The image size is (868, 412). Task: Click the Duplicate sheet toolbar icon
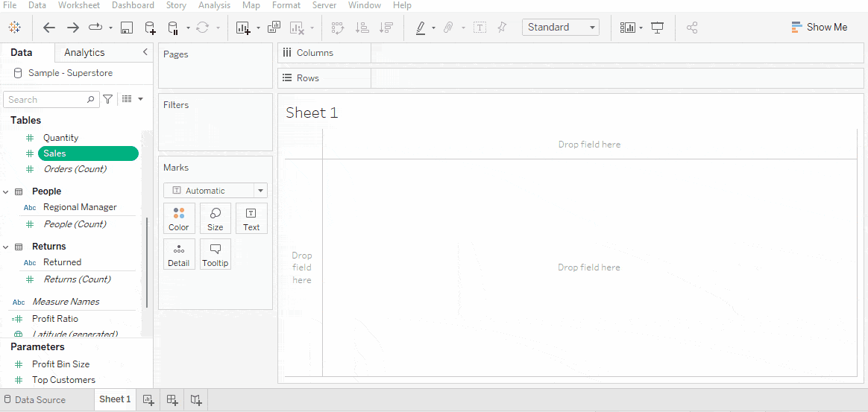pos(274,28)
